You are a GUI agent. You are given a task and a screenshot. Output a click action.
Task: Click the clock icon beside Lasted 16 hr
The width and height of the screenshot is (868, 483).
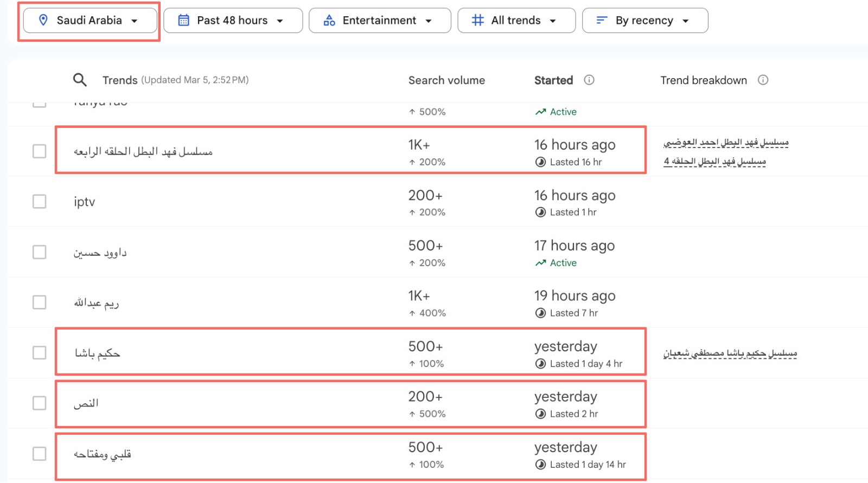[x=540, y=162]
